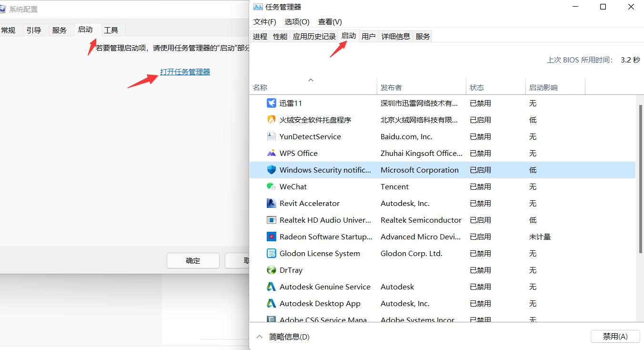Switch to the 性能 tab
Image resolution: width=644 pixels, height=350 pixels.
point(280,36)
